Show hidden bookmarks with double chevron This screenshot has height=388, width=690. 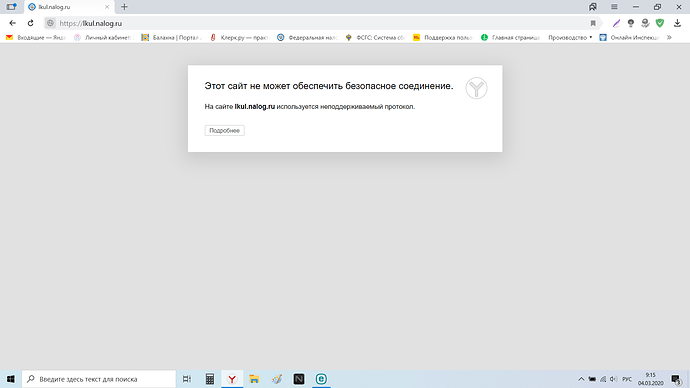669,38
